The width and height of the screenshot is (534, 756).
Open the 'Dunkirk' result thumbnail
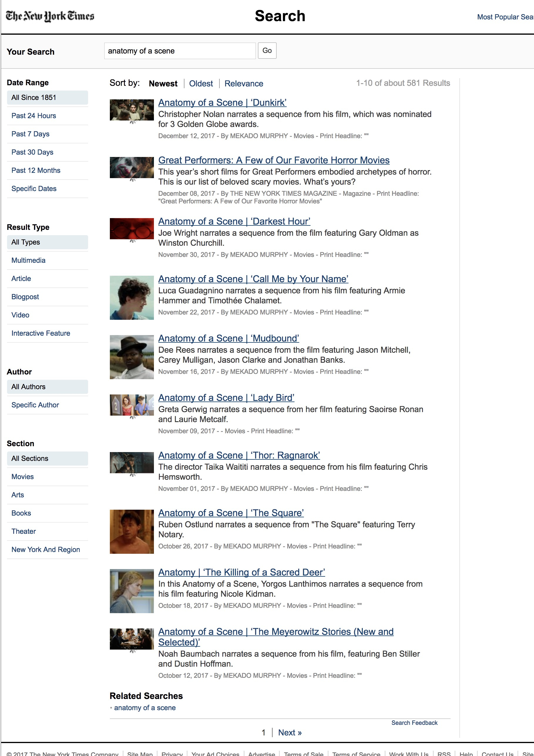click(x=132, y=110)
